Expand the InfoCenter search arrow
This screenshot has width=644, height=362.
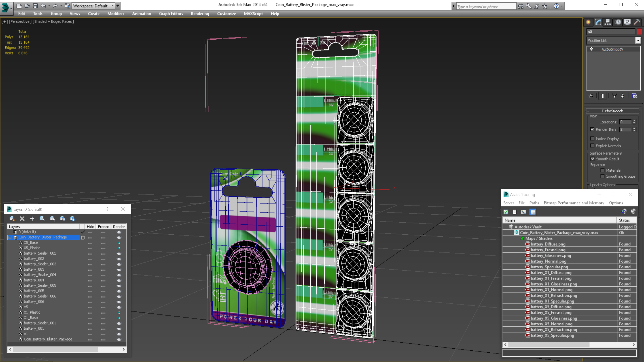(453, 6)
